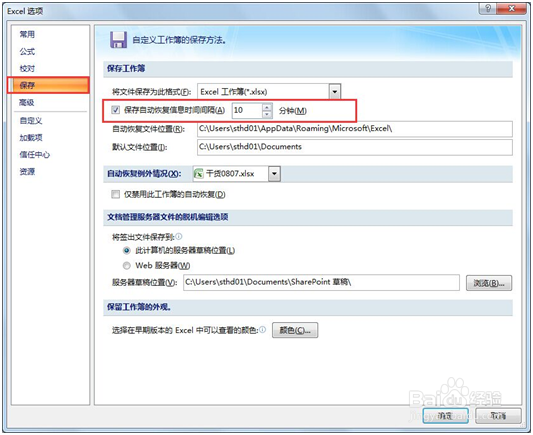Click the Excel file icon beside 干货0807.xlsx
Viewport: 533px width, 435px height.
pyautogui.click(x=199, y=174)
